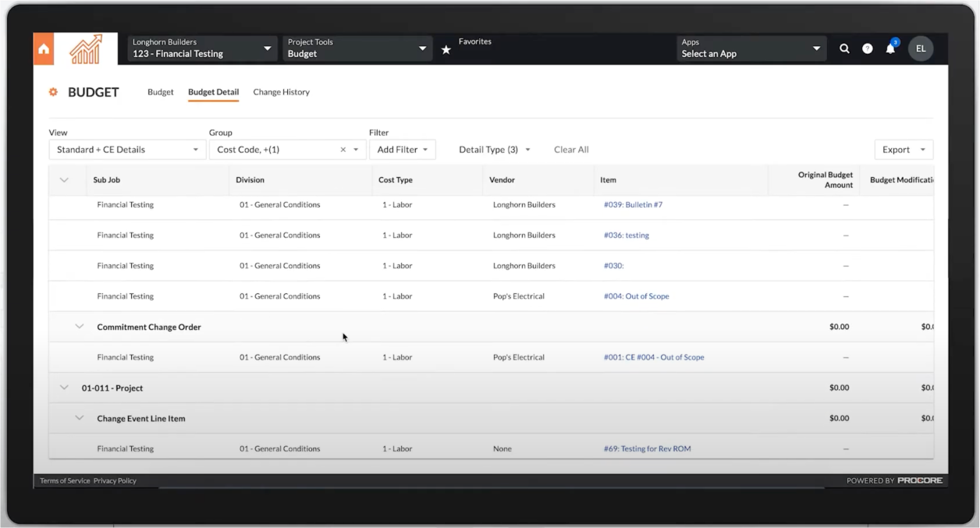Collapse the Change Event Line Item group
Image resolution: width=980 pixels, height=528 pixels.
pyautogui.click(x=80, y=418)
